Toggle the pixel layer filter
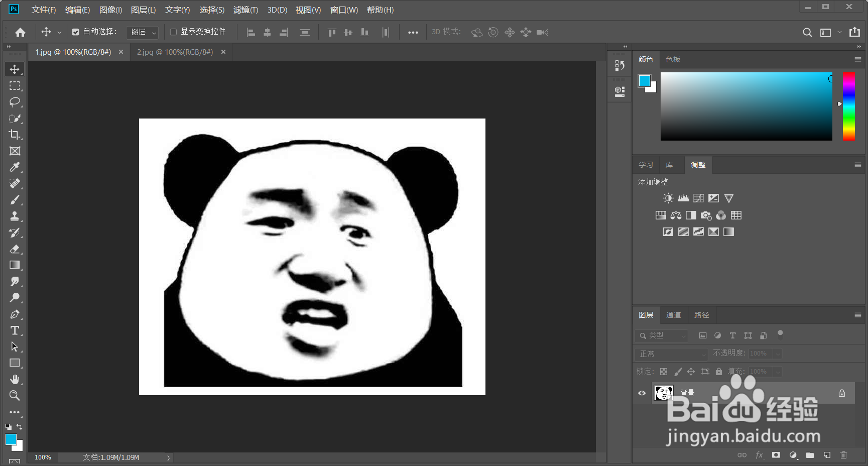The image size is (868, 466). click(703, 335)
